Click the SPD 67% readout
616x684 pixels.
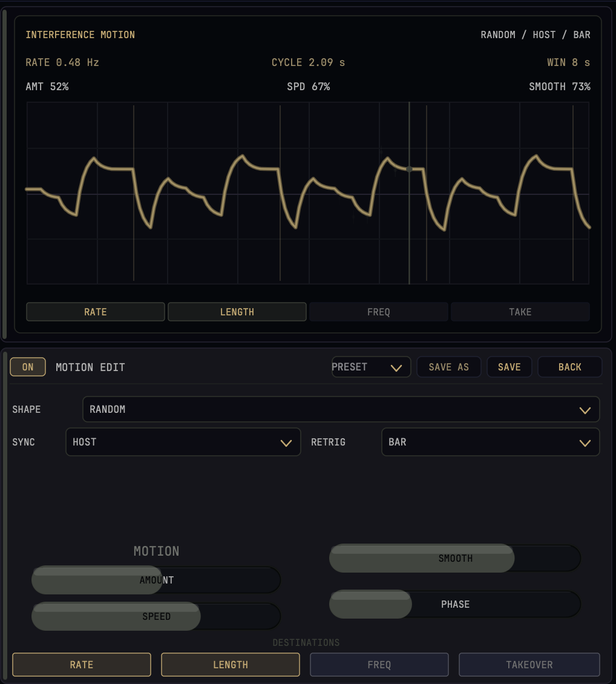coord(308,87)
